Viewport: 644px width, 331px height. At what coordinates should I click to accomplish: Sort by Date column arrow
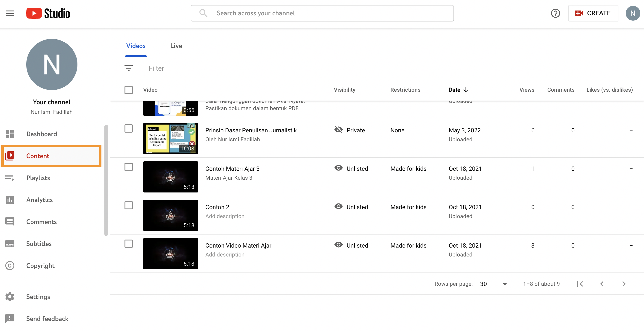tap(466, 90)
